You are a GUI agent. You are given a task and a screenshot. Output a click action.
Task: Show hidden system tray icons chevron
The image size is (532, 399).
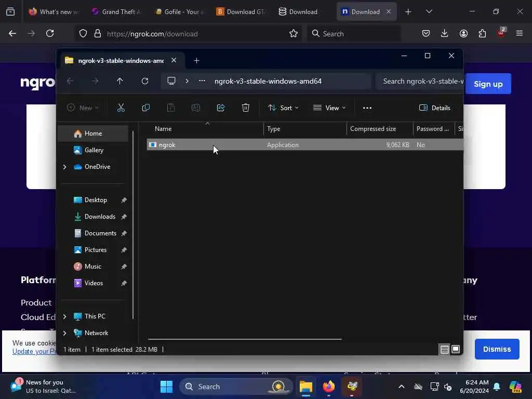pyautogui.click(x=402, y=387)
